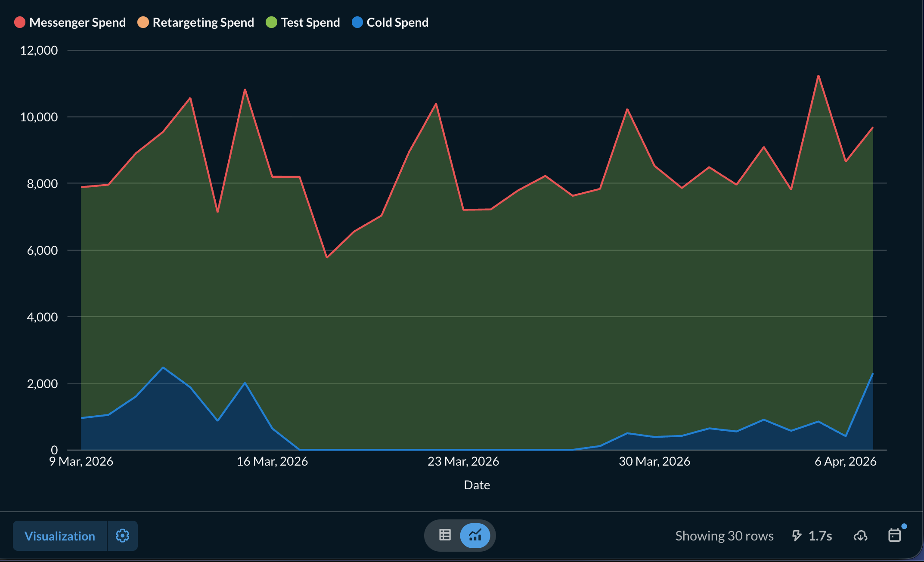This screenshot has width=924, height=562.
Task: Click the Visualization button
Action: 60,536
